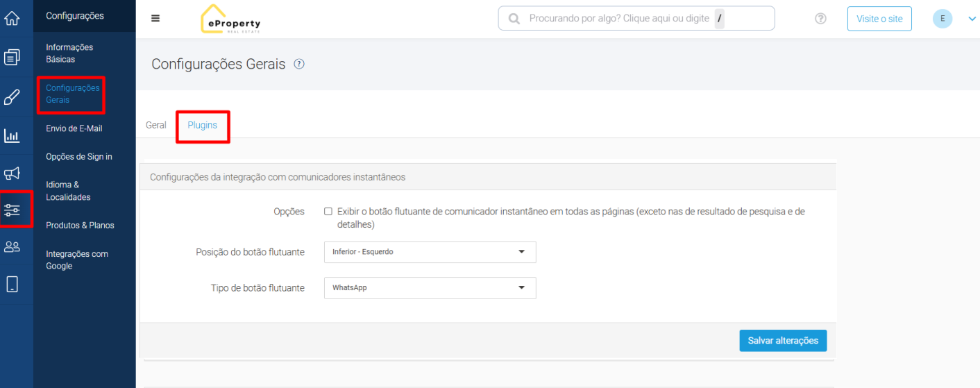Open the Tipo de botão flutuante dropdown
980x388 pixels.
(x=430, y=288)
